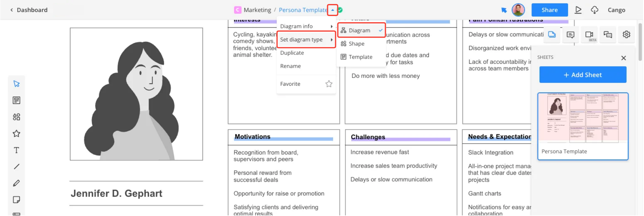Select the Text tool

[17, 150]
